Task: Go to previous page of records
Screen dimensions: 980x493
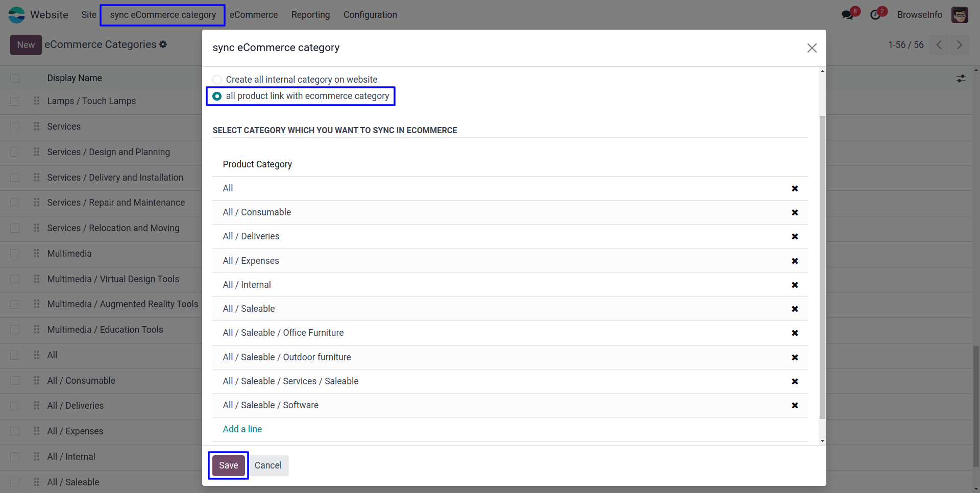Action: 939,45
